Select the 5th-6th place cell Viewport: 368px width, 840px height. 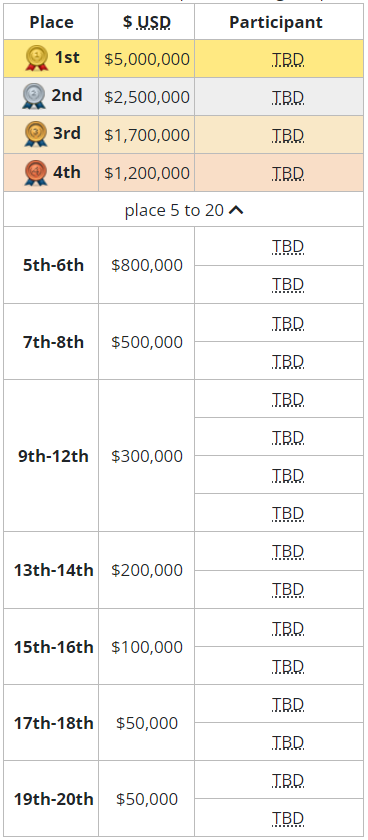click(x=51, y=265)
